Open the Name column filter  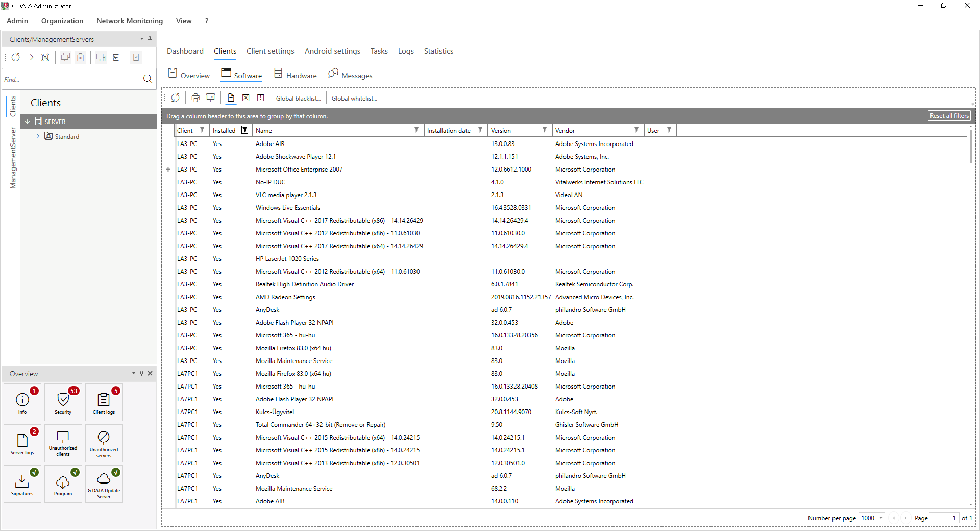pyautogui.click(x=416, y=130)
